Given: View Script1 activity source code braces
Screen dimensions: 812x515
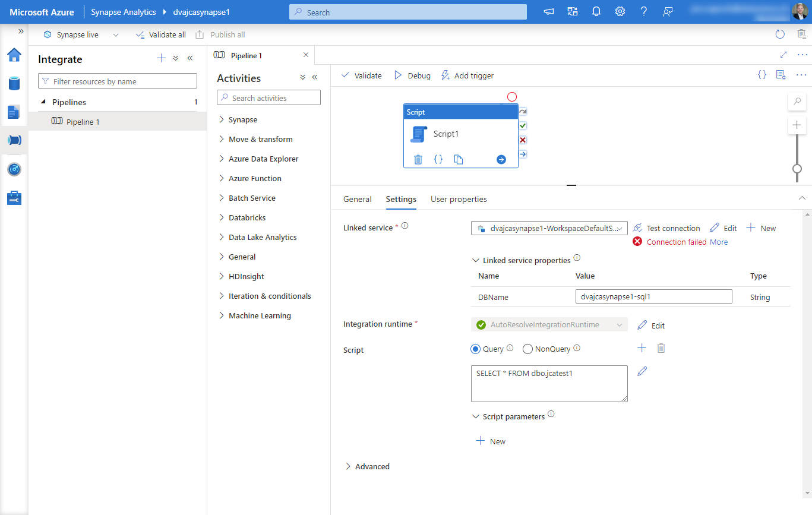Looking at the screenshot, I should click(x=438, y=159).
